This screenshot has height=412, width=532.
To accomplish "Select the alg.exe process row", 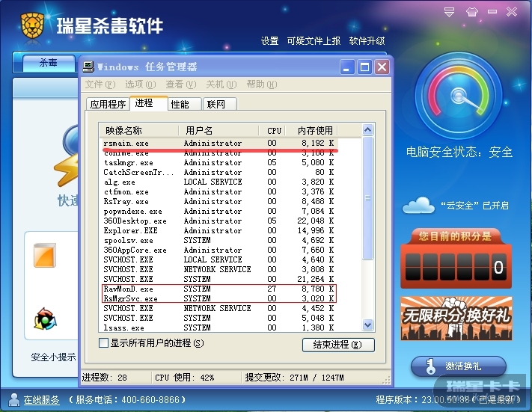I will [x=218, y=182].
